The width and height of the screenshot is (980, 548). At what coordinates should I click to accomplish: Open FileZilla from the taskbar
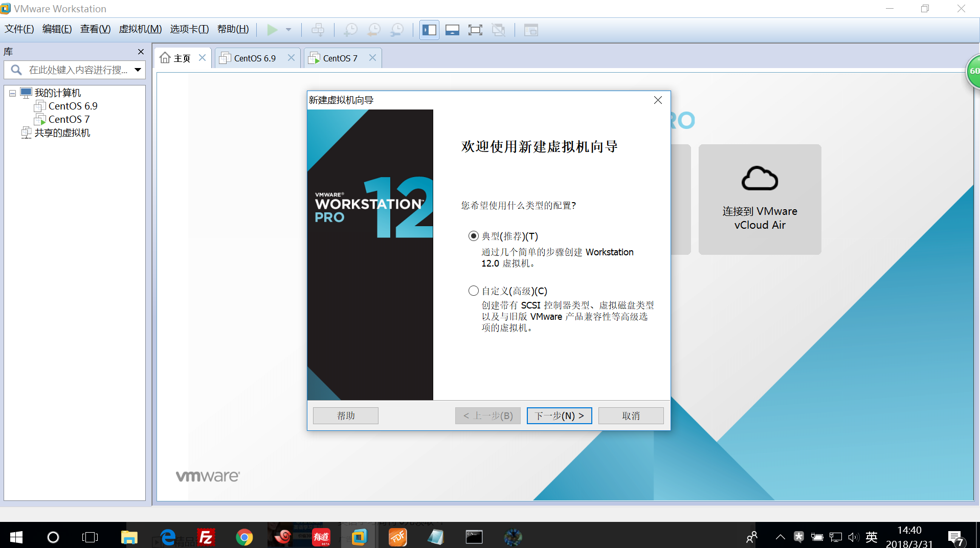(x=206, y=537)
